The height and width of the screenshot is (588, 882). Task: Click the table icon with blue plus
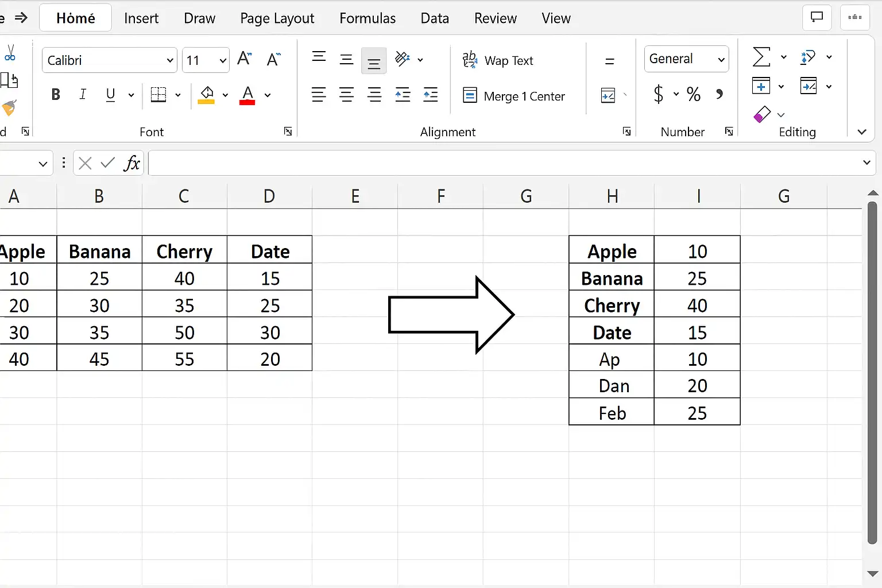(761, 86)
